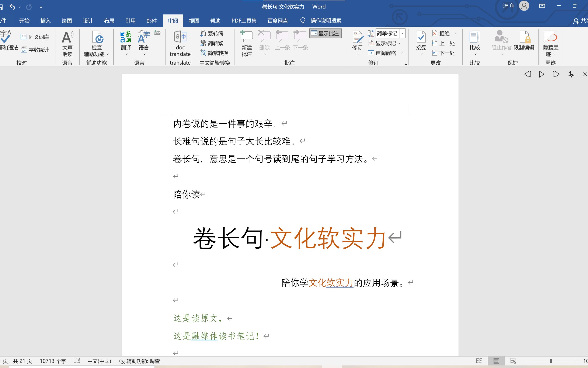
Task: Run Check Accessibility (检查辅助功能)
Action: [x=97, y=44]
